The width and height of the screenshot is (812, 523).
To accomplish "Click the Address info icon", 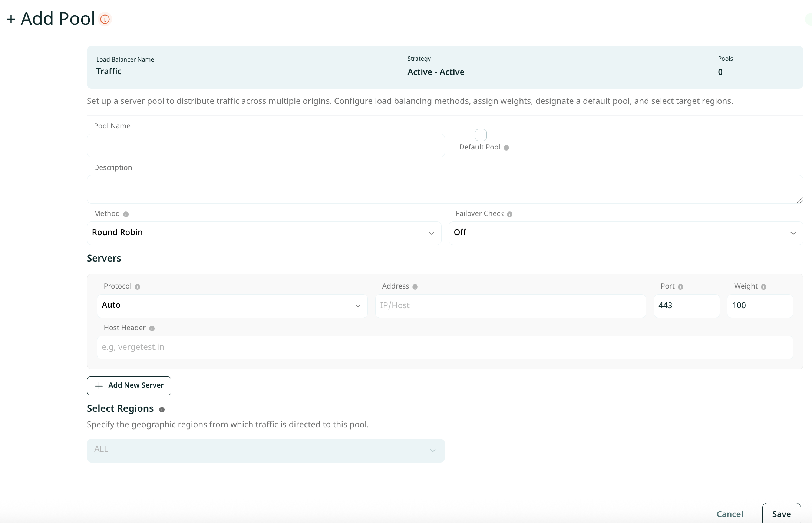I will coord(415,287).
